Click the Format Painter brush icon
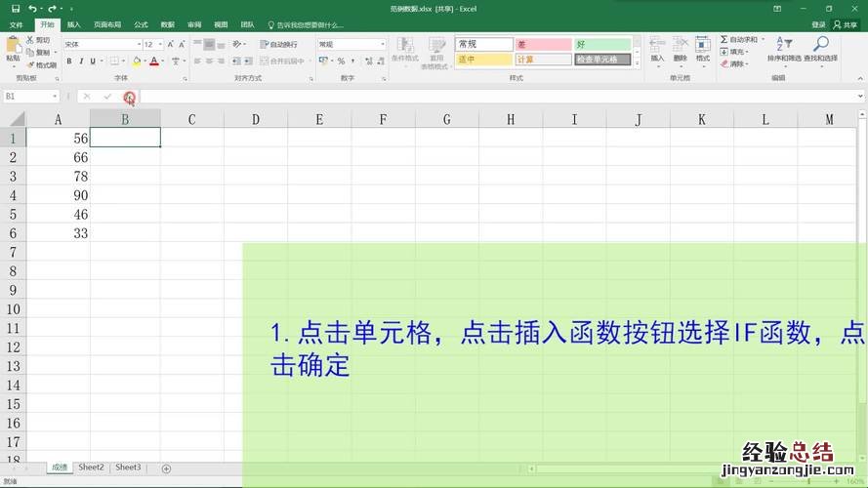This screenshot has height=488, width=868. point(29,65)
